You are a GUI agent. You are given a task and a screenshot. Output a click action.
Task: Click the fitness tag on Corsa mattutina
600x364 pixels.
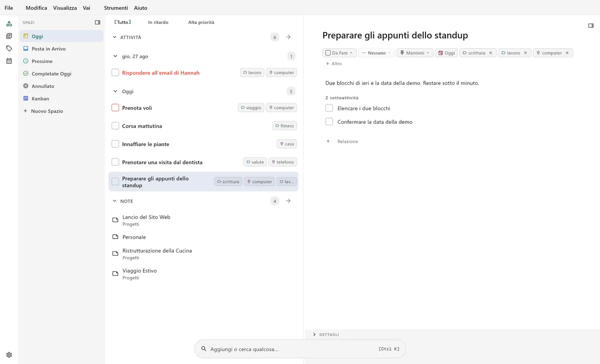pyautogui.click(x=284, y=126)
